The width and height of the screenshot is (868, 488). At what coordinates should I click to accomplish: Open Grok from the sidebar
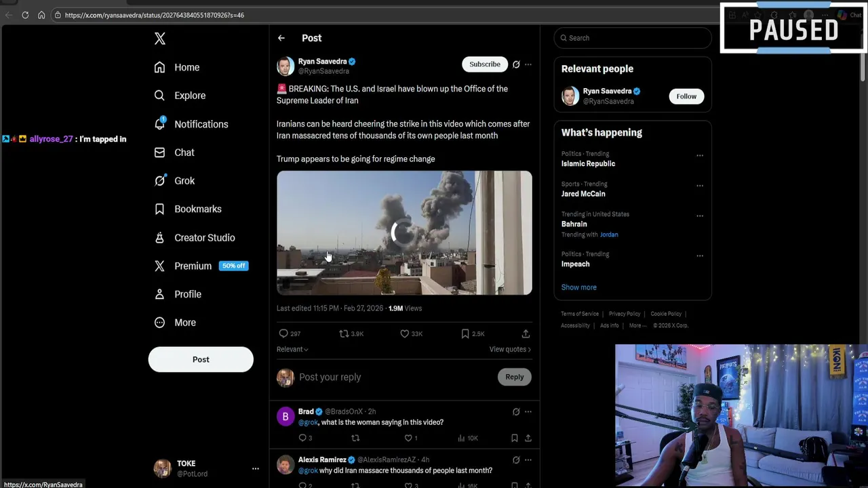(174, 181)
